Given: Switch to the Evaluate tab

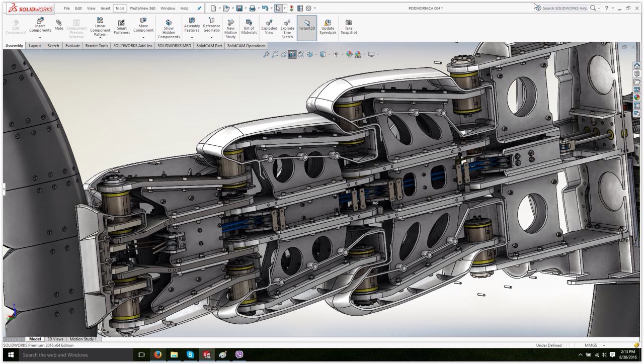Looking at the screenshot, I should (73, 46).
